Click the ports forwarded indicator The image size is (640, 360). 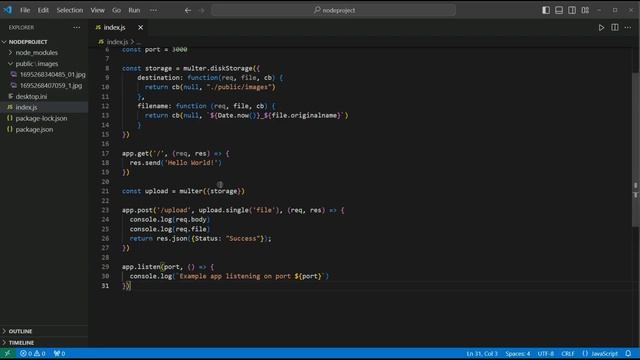pyautogui.click(x=59, y=353)
